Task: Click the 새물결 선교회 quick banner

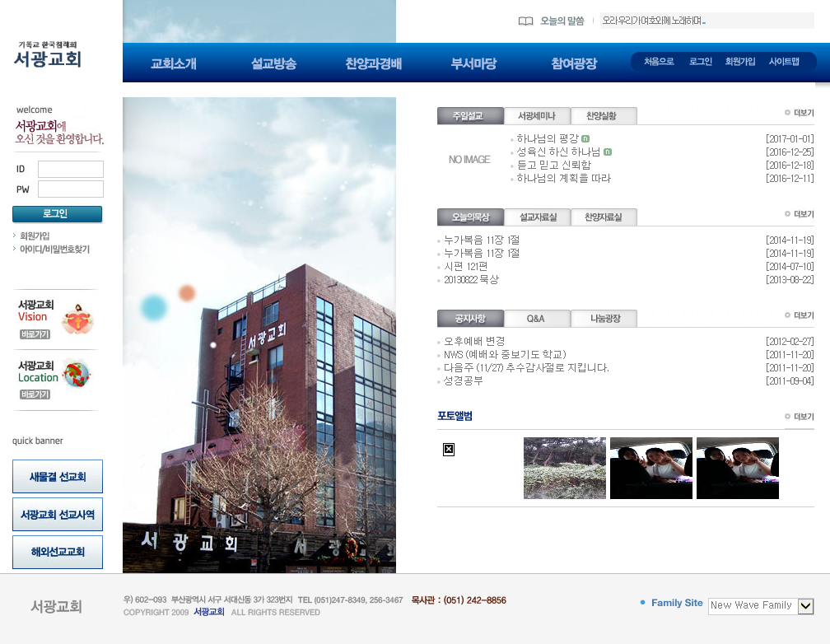Action: pyautogui.click(x=57, y=476)
